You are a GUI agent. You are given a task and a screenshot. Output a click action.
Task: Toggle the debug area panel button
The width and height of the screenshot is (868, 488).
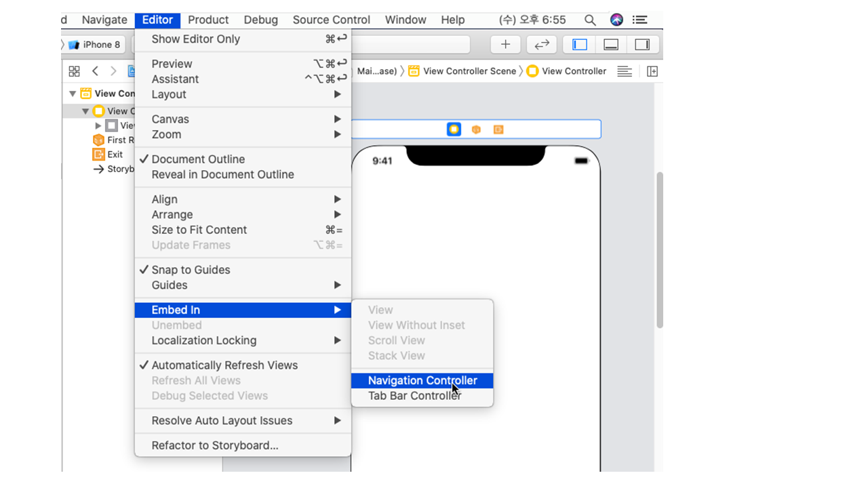point(611,45)
